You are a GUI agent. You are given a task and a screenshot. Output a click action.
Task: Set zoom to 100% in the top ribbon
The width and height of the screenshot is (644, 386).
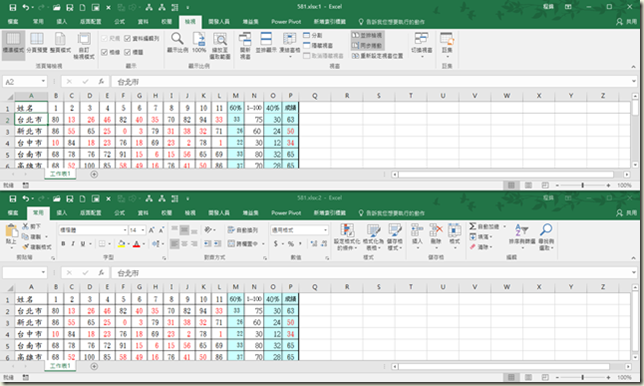[199, 43]
